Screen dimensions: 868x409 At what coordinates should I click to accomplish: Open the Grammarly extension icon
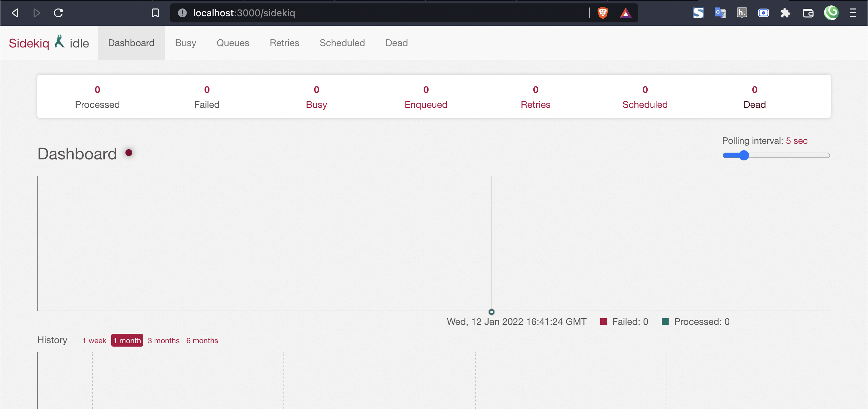click(x=831, y=13)
